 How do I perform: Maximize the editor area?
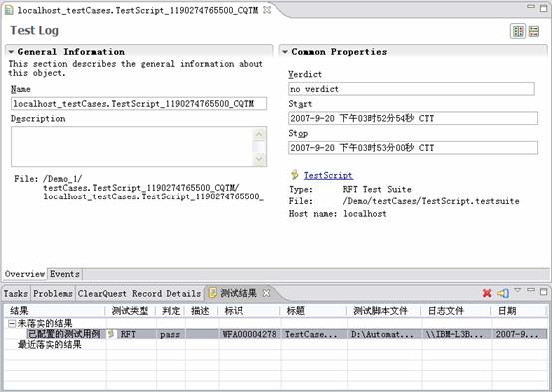pyautogui.click(x=544, y=8)
